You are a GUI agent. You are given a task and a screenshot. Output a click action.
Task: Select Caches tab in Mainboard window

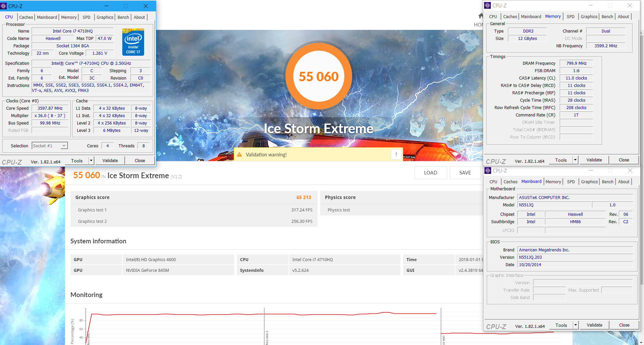511,182
